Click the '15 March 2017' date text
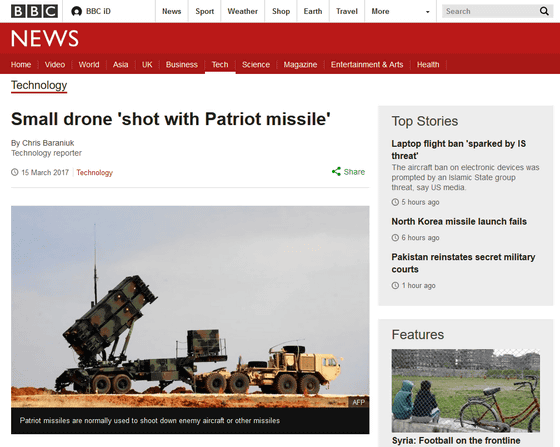 (45, 172)
